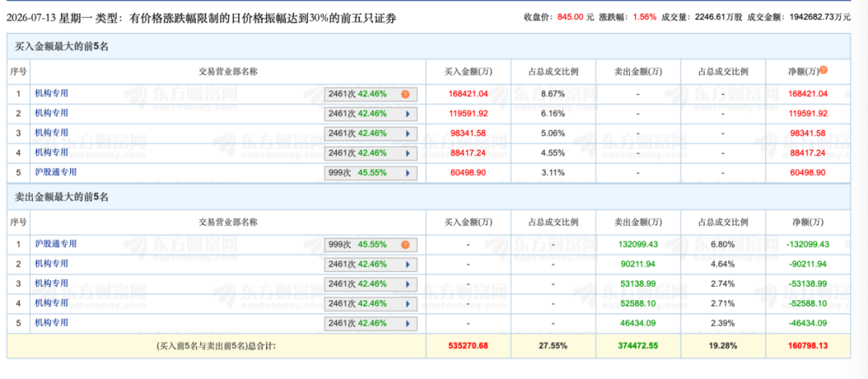
Task: Open 机构专用 link with buy amount 88417.24
Action: 51,152
